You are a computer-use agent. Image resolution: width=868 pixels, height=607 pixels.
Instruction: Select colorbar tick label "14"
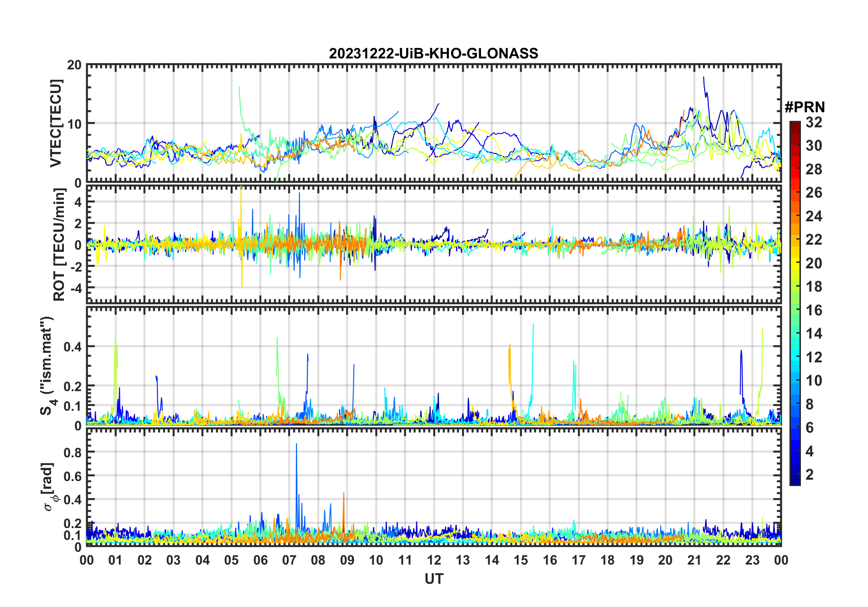[x=814, y=334]
